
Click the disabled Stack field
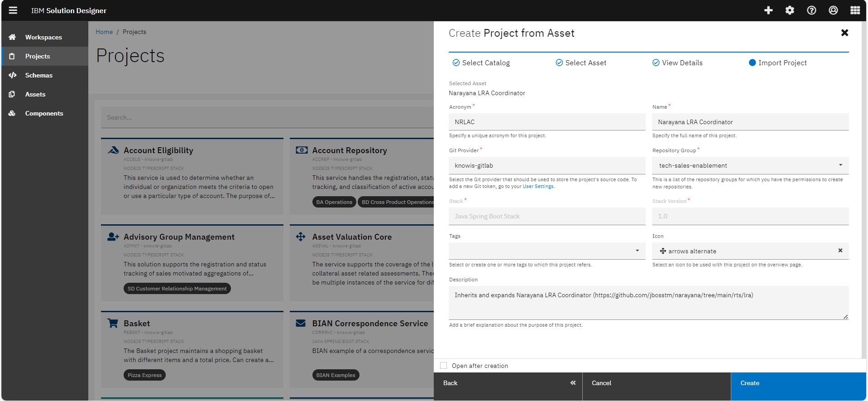click(x=547, y=216)
